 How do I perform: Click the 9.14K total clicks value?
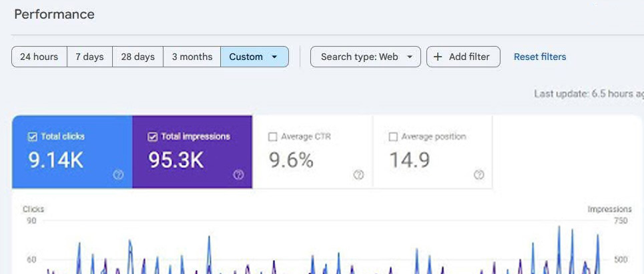pyautogui.click(x=56, y=160)
